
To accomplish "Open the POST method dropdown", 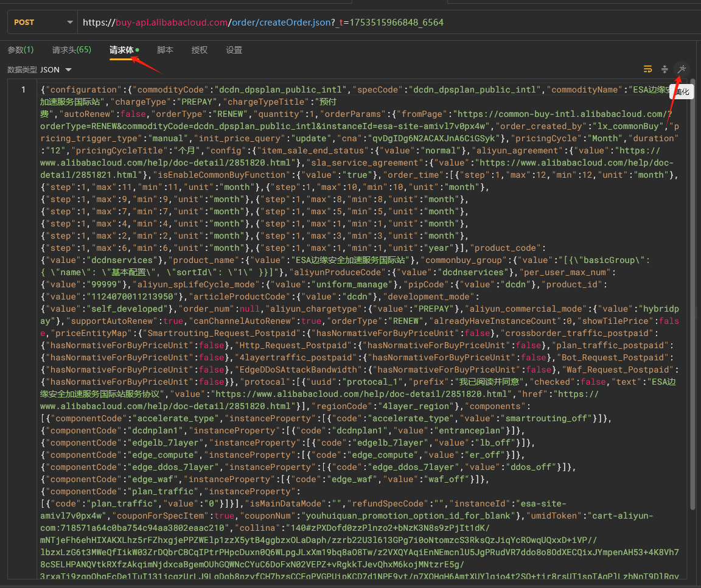I will 43,23.
